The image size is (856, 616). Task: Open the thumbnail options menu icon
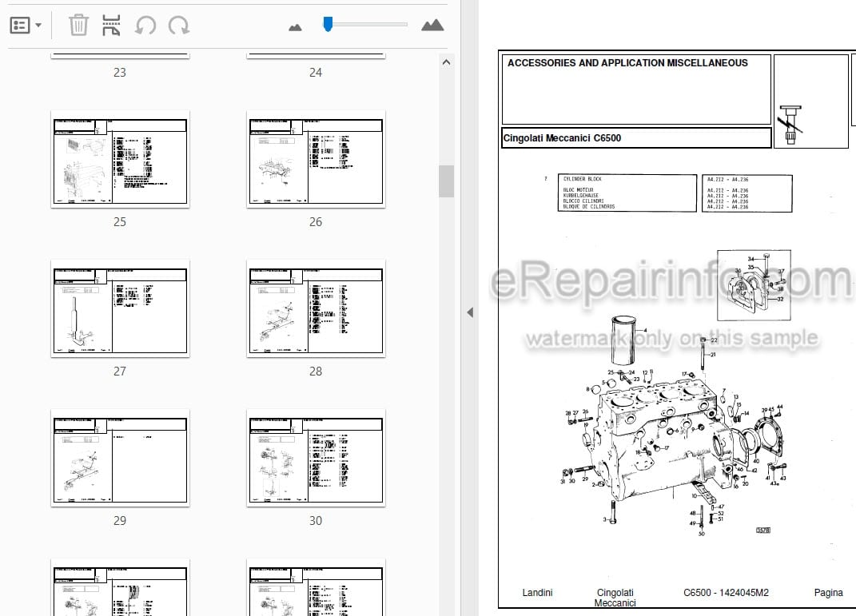coord(20,25)
